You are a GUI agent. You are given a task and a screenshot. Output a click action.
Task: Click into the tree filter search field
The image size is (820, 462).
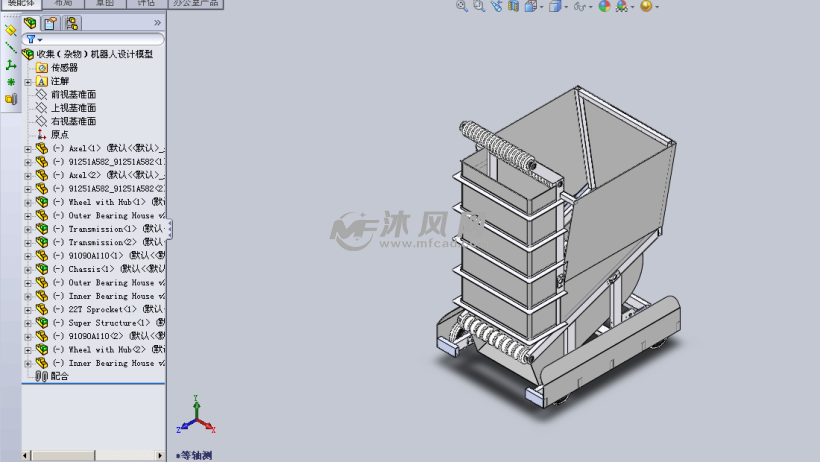(93, 39)
